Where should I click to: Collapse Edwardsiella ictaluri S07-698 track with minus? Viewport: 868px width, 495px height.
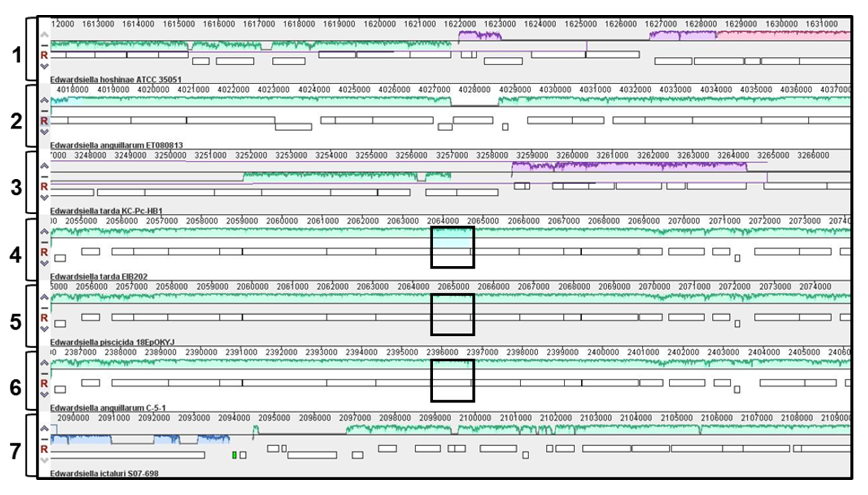[44, 439]
